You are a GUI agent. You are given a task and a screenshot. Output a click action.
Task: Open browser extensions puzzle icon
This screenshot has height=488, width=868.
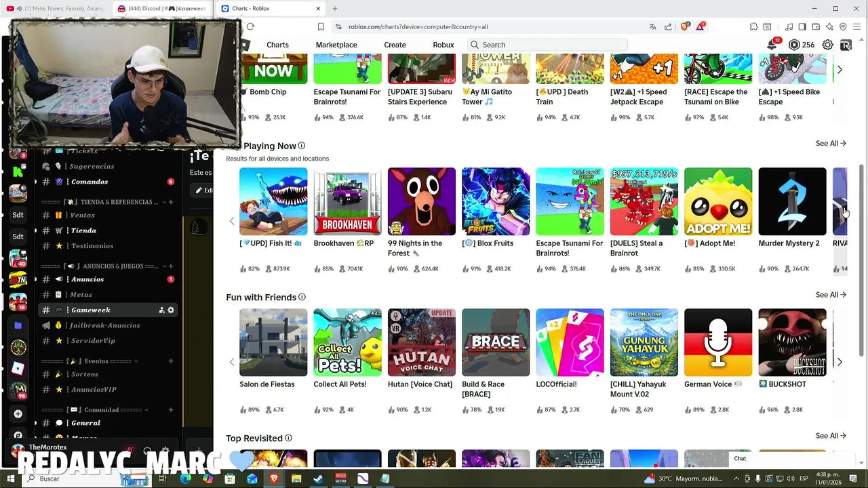tap(753, 26)
